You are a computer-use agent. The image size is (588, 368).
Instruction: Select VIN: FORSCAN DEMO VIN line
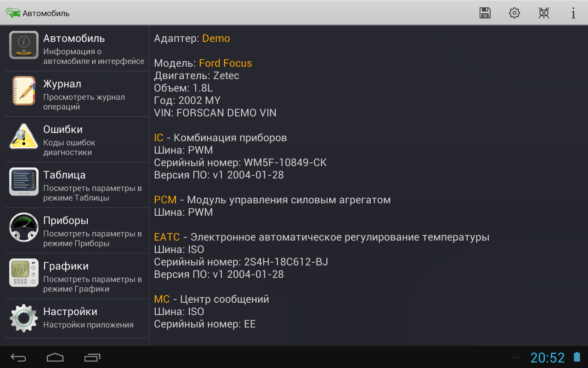coord(215,113)
